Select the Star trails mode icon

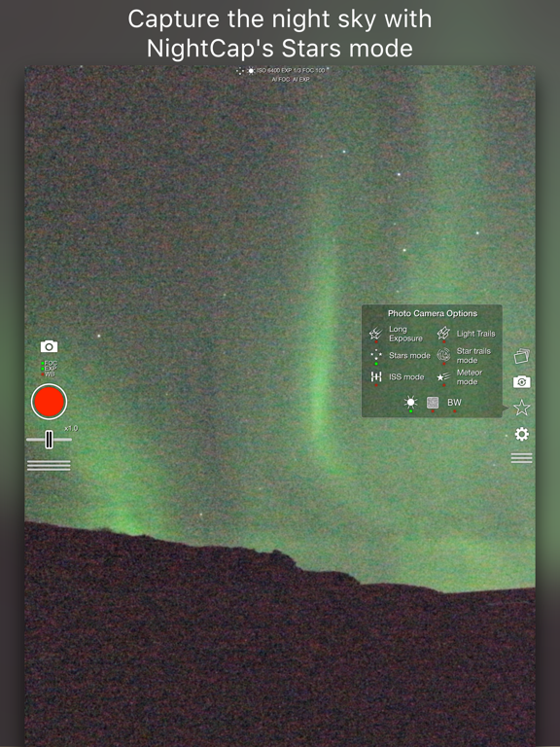tap(443, 355)
